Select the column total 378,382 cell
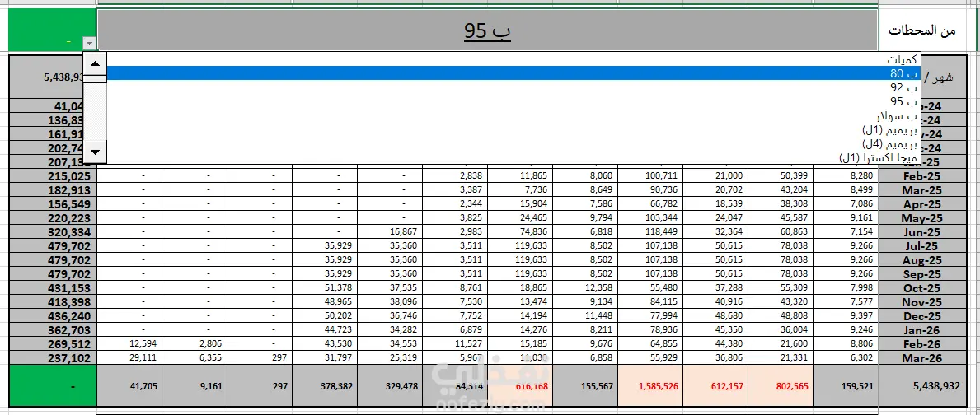The width and height of the screenshot is (980, 415). pos(326,386)
